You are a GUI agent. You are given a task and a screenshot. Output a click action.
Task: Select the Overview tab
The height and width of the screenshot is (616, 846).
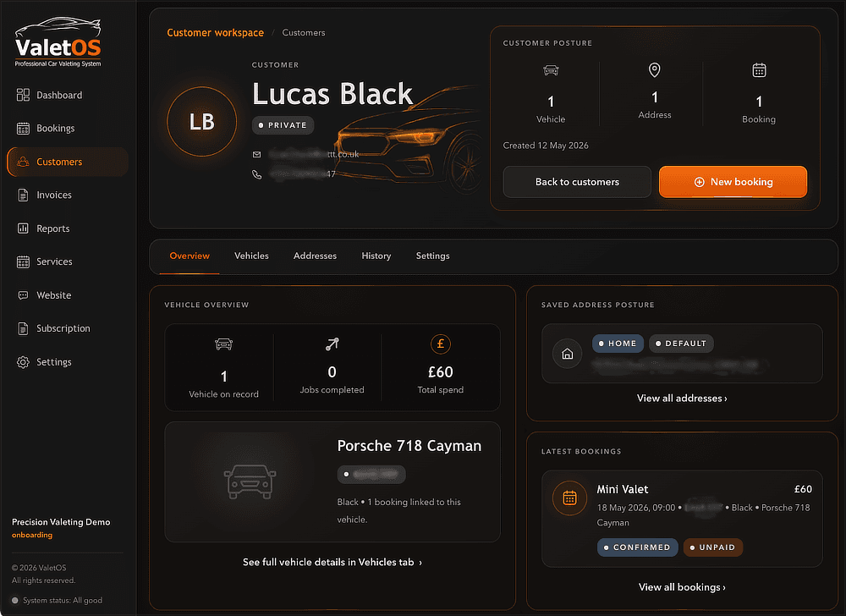pos(190,256)
